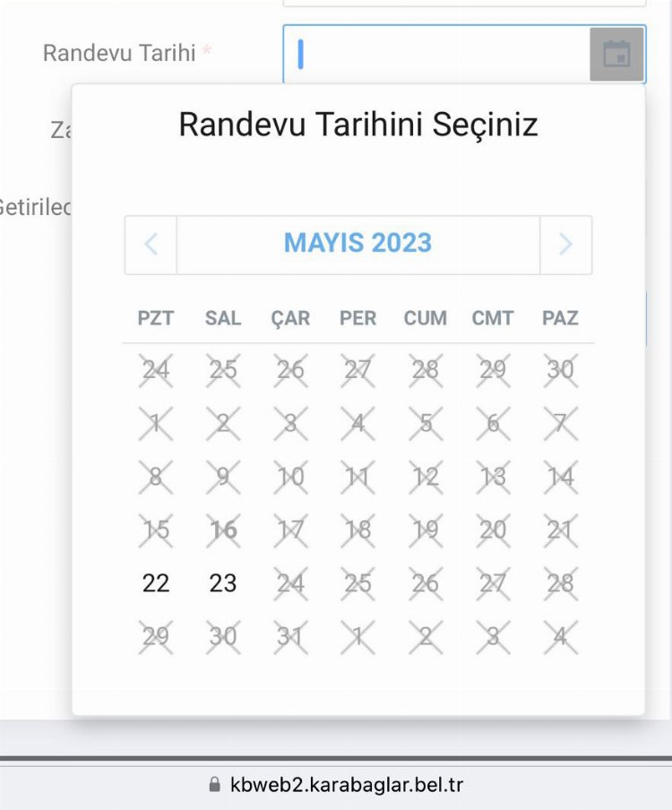Select May 22 in the calendar
The image size is (672, 810).
click(x=156, y=583)
